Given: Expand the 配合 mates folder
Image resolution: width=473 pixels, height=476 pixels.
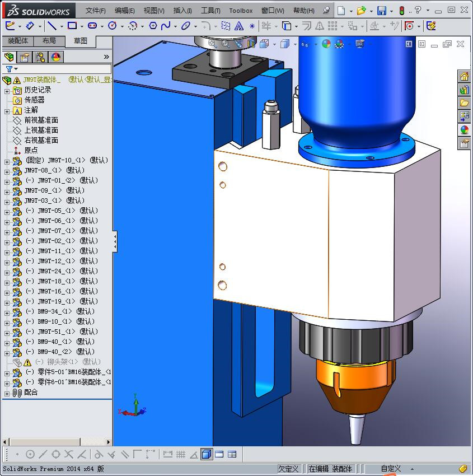Looking at the screenshot, I should (7, 394).
